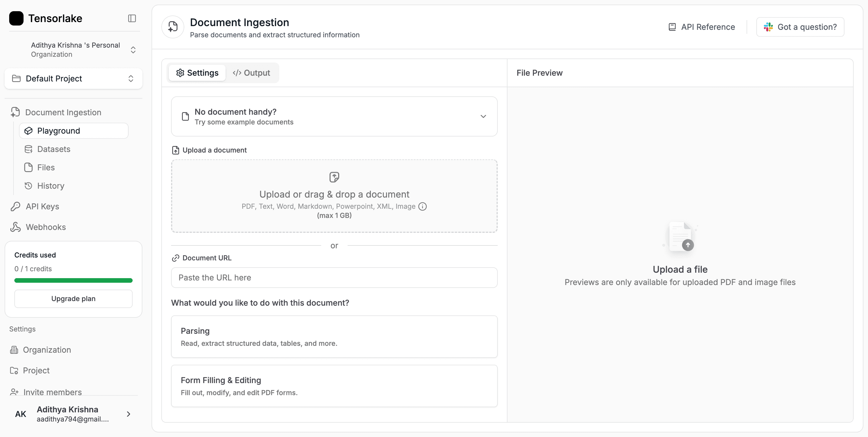Click the green credits used progress bar
868x437 pixels.
[x=73, y=280]
